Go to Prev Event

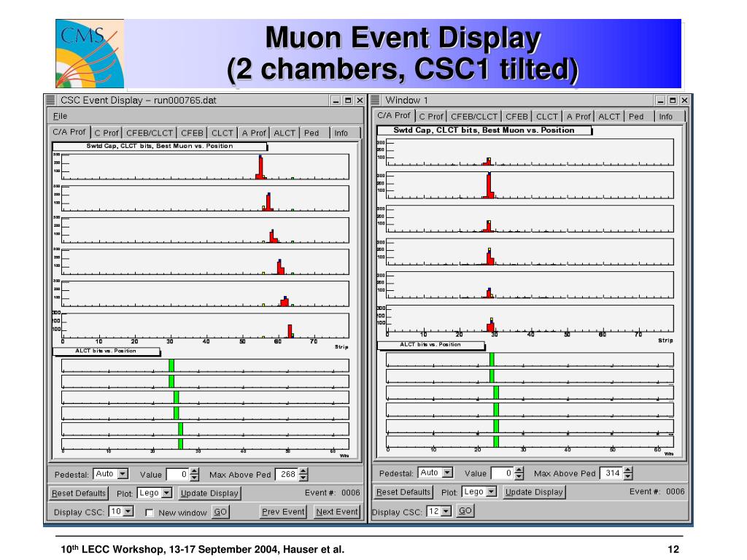coord(283,512)
